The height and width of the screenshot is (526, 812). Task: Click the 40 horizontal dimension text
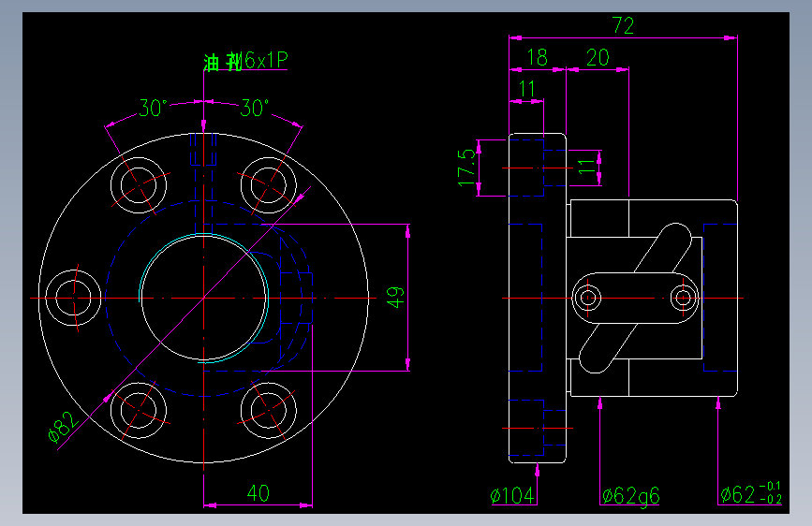pyautogui.click(x=258, y=493)
